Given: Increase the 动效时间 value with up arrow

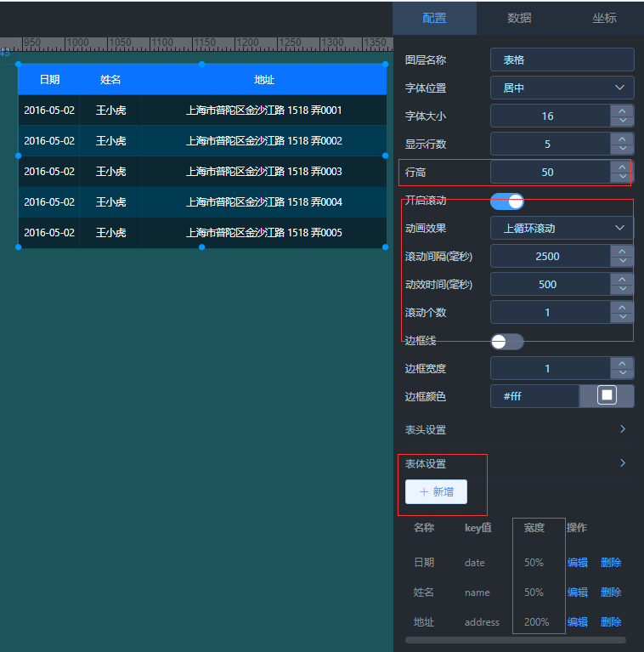Looking at the screenshot, I should pyautogui.click(x=623, y=279).
